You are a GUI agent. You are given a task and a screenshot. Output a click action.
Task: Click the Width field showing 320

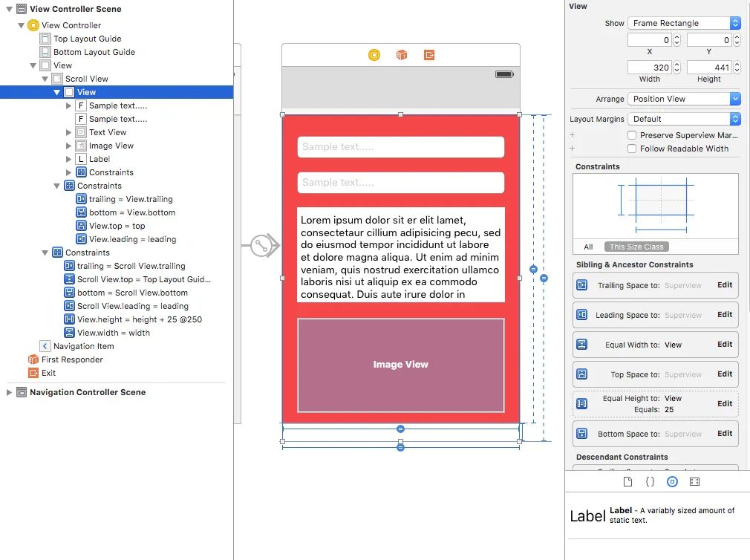click(649, 68)
